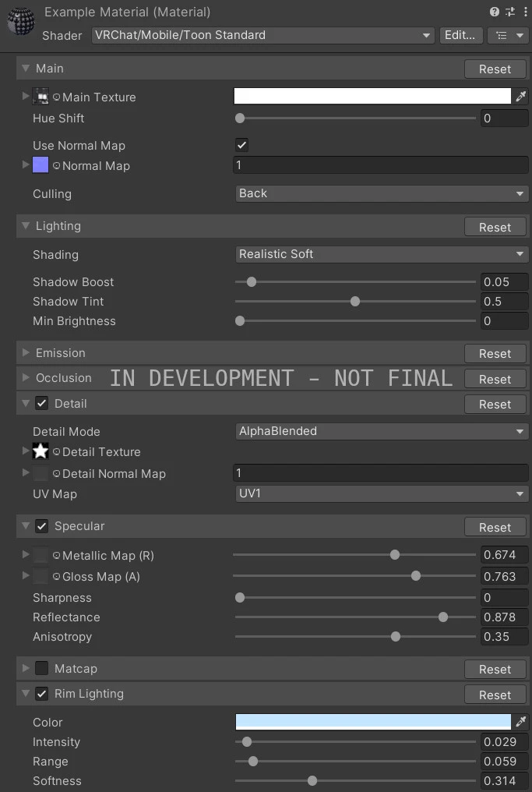532x792 pixels.
Task: Click the Metallic Map texture picker circle
Action: click(57, 555)
